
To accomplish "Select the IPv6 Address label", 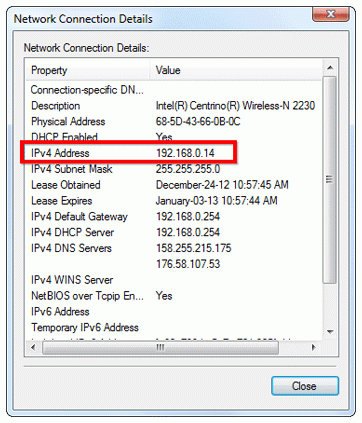I will tap(60, 312).
